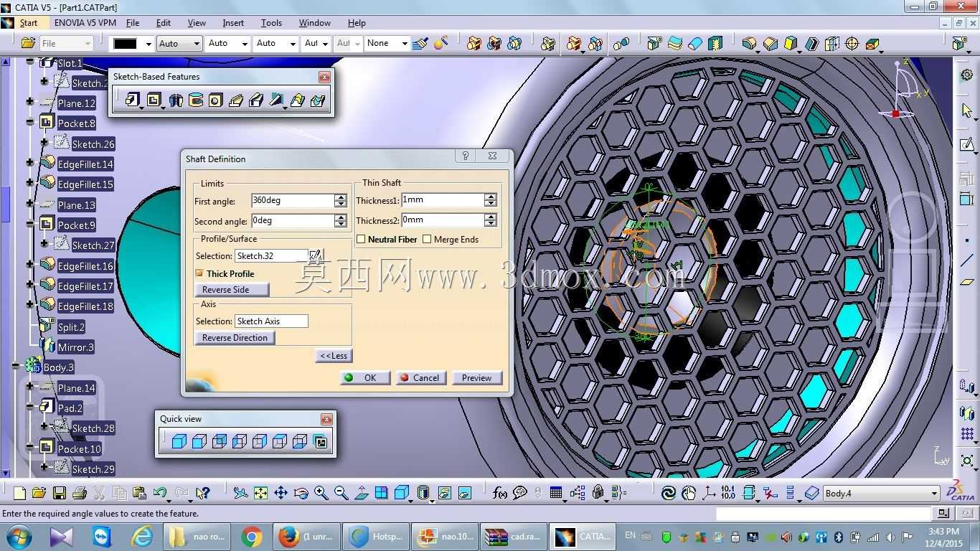Pick the Groove tool icon
This screenshot has height=551, width=980.
(195, 100)
